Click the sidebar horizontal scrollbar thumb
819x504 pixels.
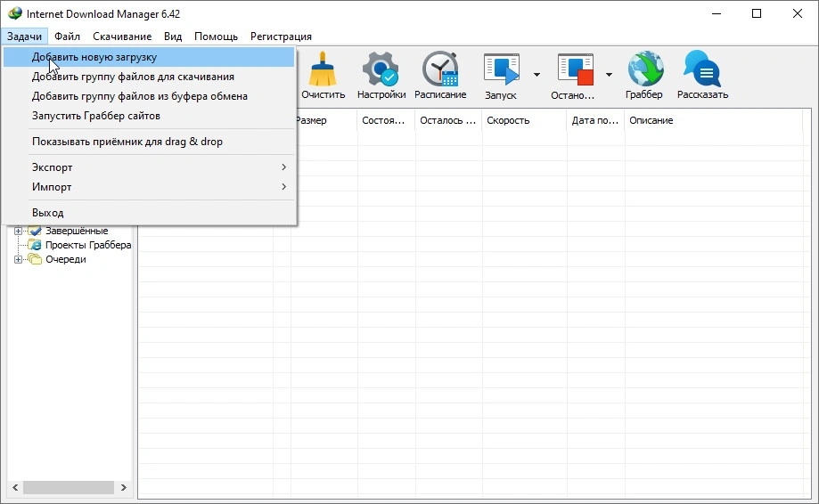point(69,487)
